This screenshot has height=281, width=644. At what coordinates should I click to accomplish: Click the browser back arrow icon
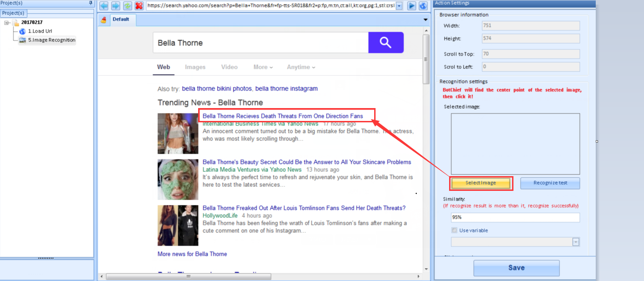tap(104, 6)
